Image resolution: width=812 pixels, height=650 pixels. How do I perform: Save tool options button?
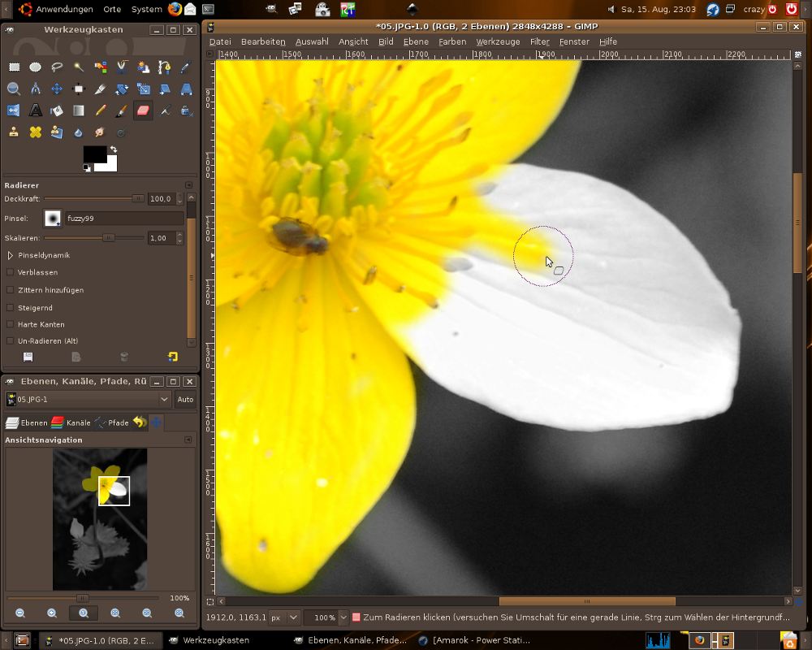pos(28,357)
